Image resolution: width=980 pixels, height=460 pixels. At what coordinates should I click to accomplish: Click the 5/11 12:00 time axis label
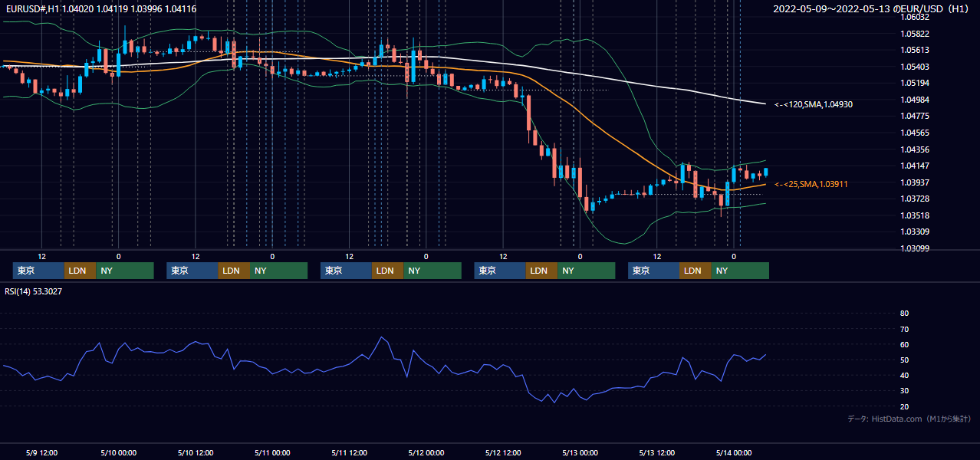coord(349,452)
